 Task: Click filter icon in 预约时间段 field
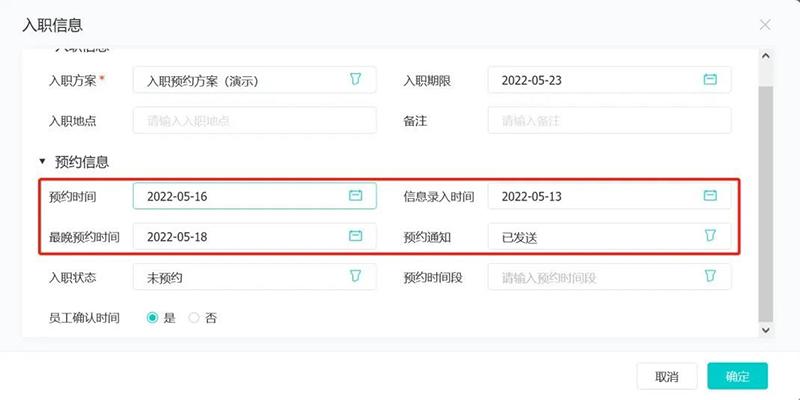pyautogui.click(x=710, y=277)
